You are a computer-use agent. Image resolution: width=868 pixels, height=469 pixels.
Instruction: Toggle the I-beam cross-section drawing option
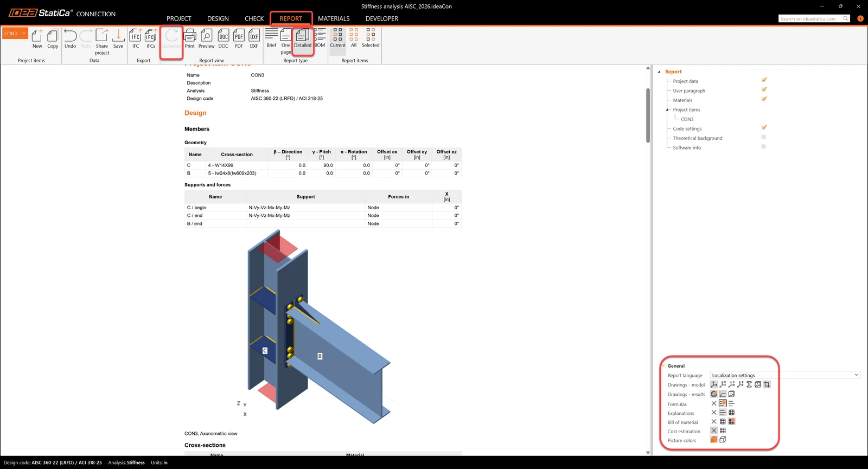tap(749, 384)
